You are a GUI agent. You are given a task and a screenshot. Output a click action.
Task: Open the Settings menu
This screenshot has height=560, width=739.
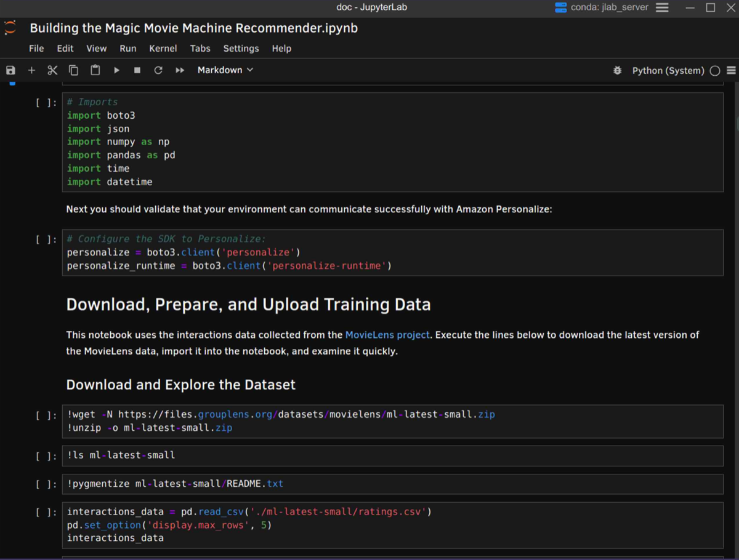(x=241, y=49)
